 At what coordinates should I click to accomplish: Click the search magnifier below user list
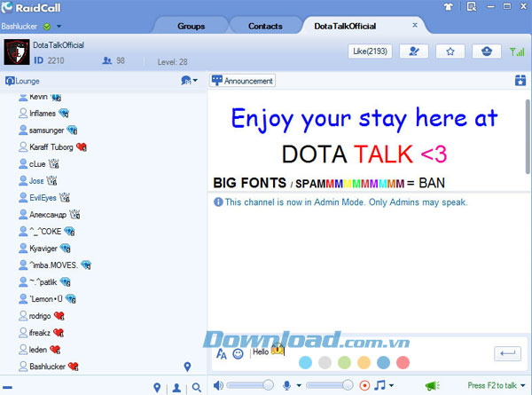click(196, 387)
